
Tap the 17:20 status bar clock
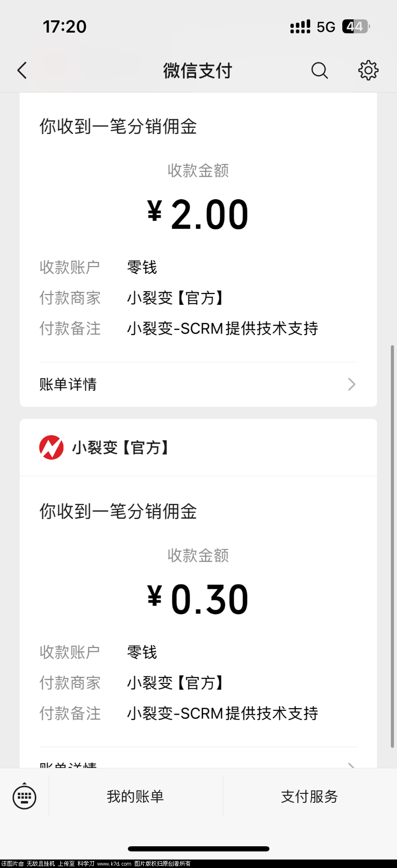point(65,27)
